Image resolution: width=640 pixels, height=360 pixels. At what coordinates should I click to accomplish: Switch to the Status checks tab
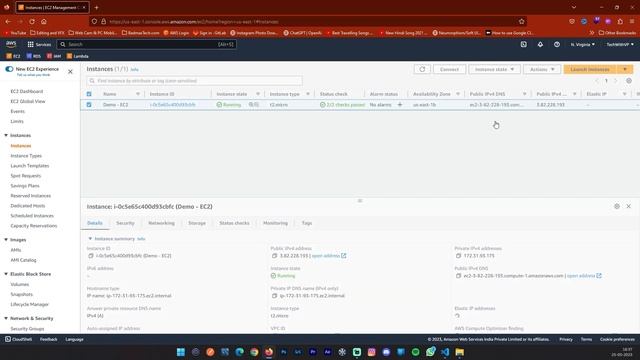tap(234, 223)
